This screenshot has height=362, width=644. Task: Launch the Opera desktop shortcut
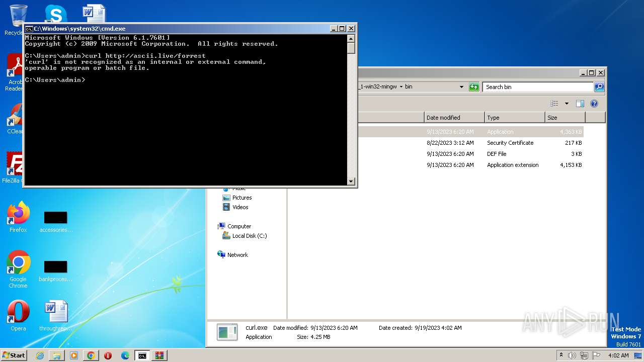(x=18, y=316)
